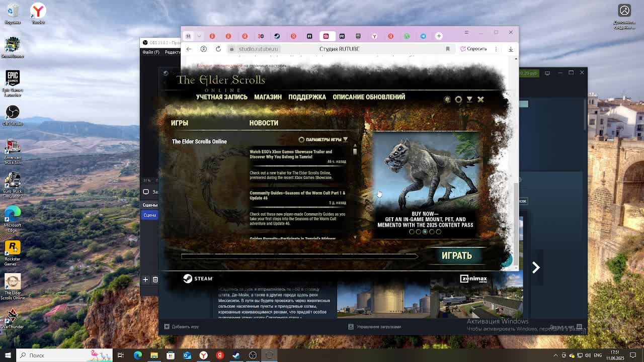Open Управление загрузками in Steam

tap(375, 327)
